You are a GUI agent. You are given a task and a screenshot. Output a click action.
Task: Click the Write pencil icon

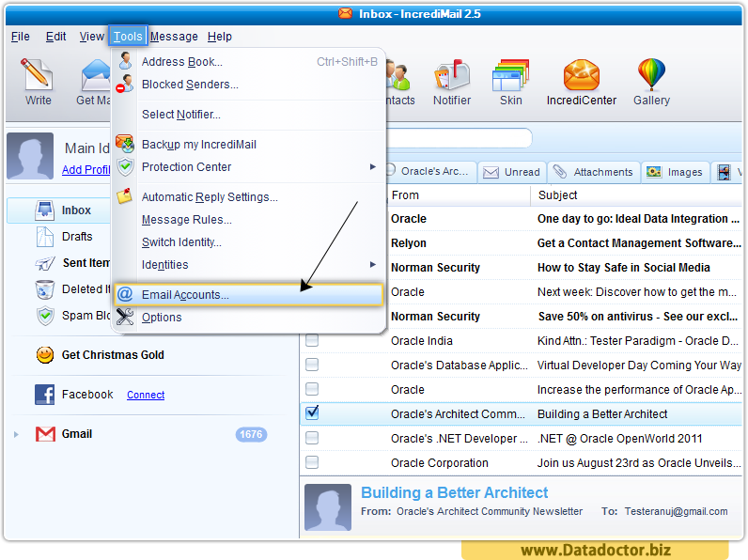point(38,74)
